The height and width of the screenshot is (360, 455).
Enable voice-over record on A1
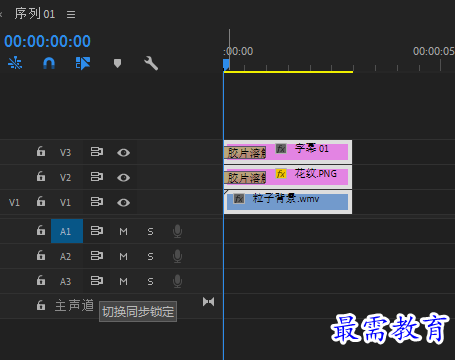[x=177, y=231]
